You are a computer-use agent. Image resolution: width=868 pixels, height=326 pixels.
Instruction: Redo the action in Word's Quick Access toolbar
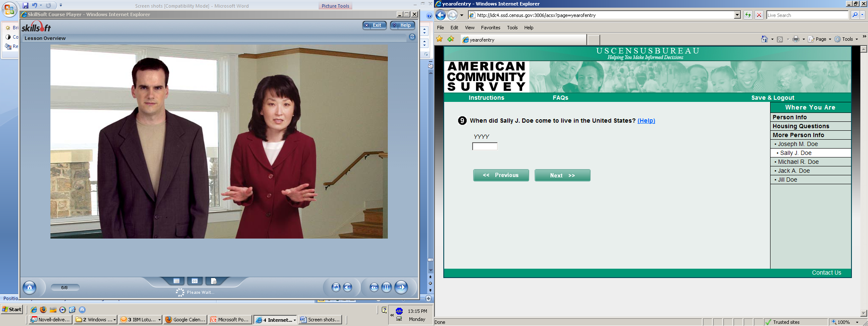pos(48,6)
